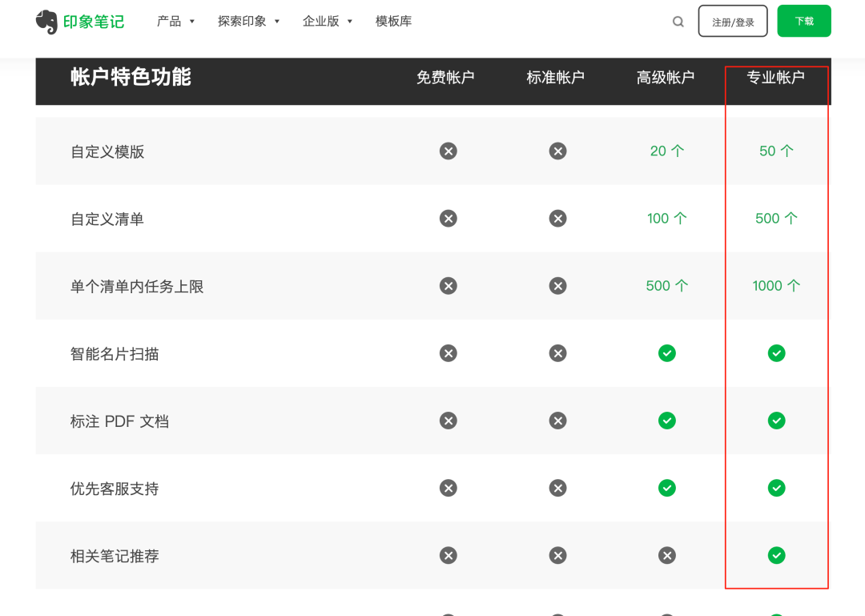Click the 500 个 value for 自定义清单 专业帐户
865x616 pixels.
[x=776, y=218]
